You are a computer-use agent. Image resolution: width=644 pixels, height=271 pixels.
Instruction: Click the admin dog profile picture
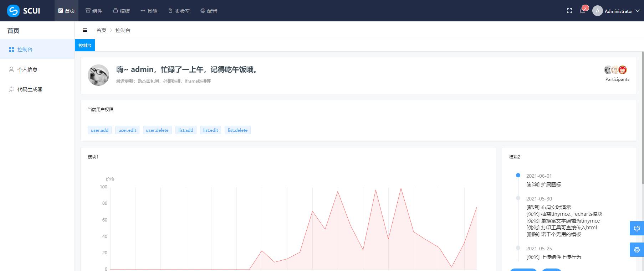click(x=98, y=75)
